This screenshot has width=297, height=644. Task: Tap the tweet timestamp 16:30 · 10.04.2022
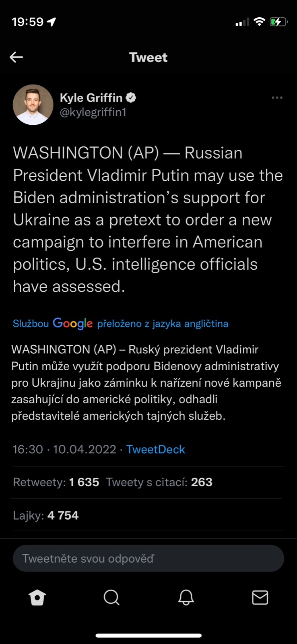tap(64, 449)
